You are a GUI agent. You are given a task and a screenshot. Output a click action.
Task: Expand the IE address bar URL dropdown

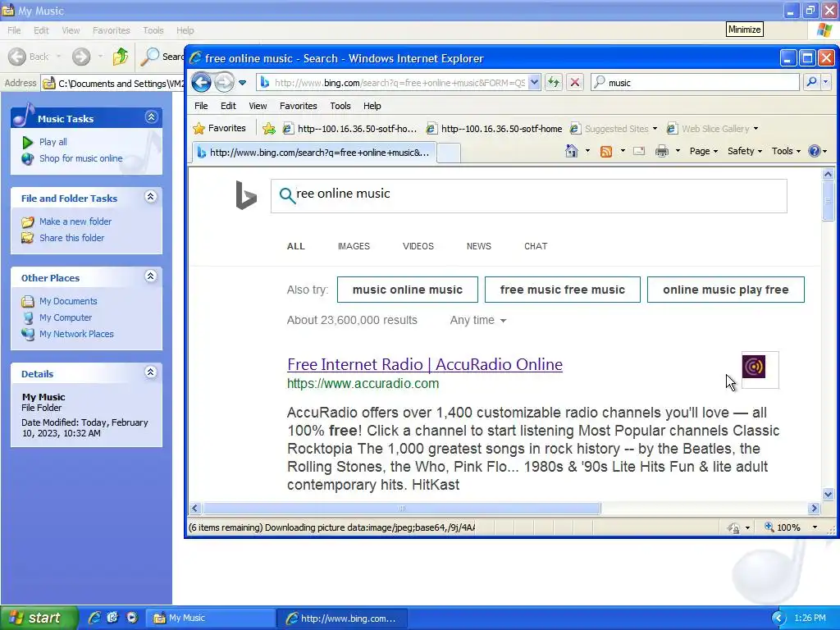point(534,83)
